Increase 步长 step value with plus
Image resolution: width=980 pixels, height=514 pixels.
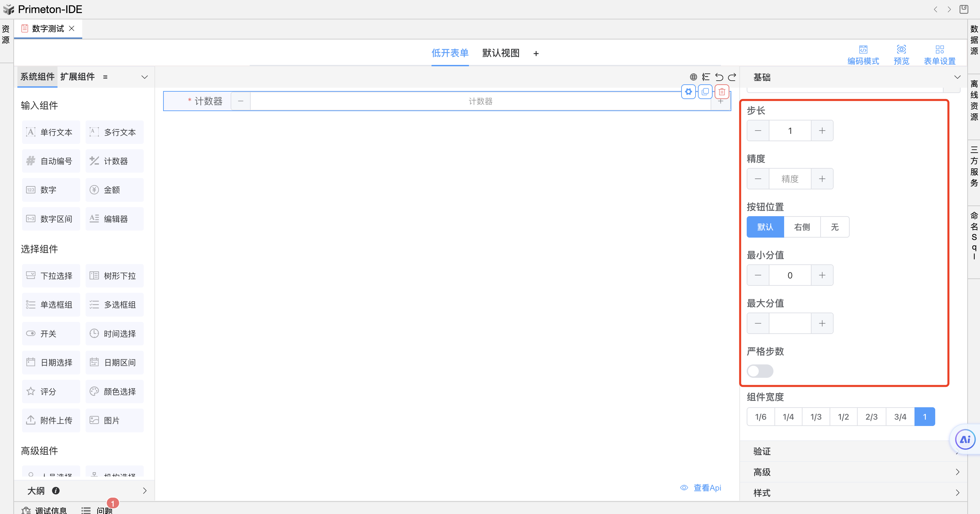tap(822, 131)
